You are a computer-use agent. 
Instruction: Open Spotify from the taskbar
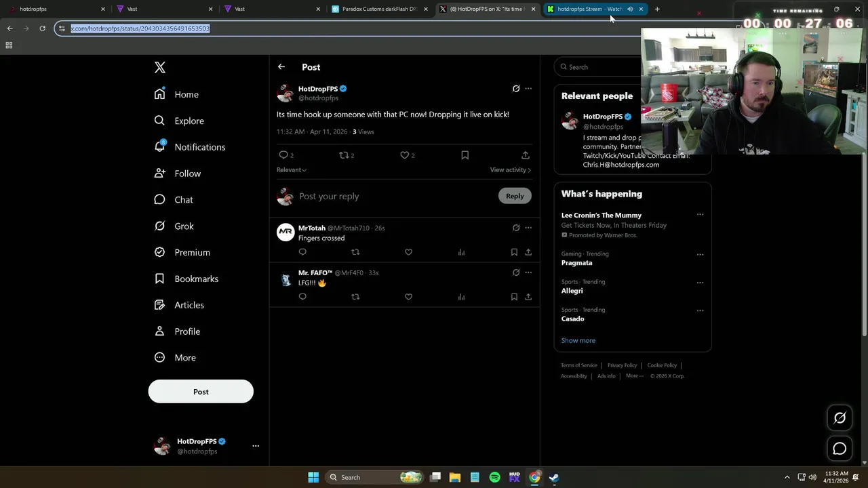click(494, 477)
